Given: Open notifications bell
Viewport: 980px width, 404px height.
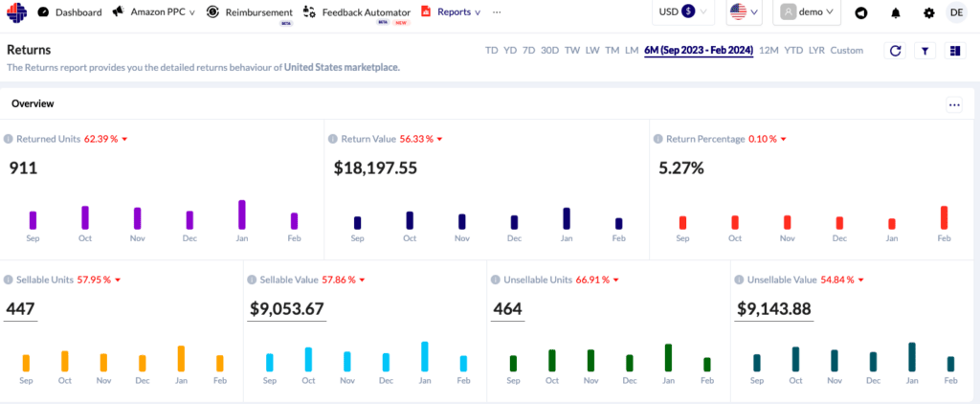Looking at the screenshot, I should [896, 12].
